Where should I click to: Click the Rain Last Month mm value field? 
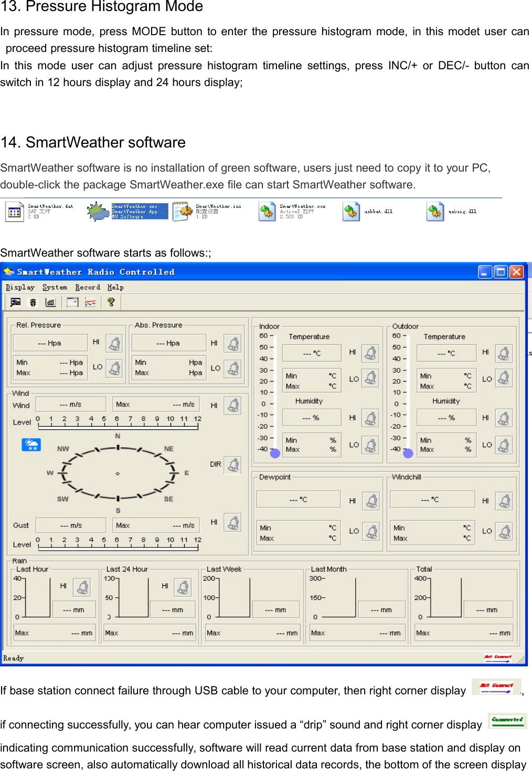coord(382,610)
